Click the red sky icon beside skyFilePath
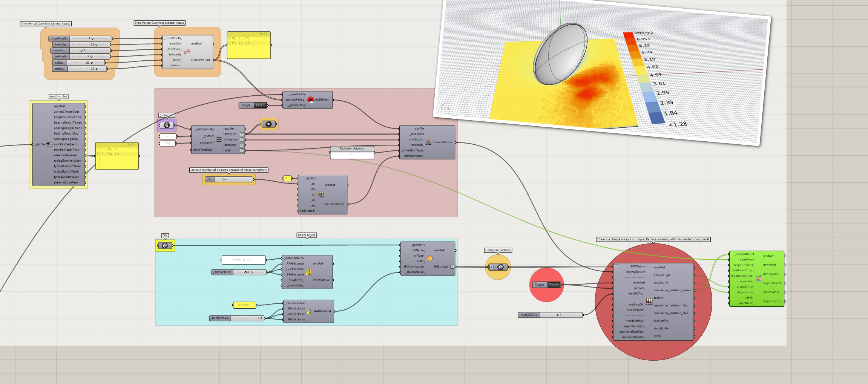 click(310, 100)
